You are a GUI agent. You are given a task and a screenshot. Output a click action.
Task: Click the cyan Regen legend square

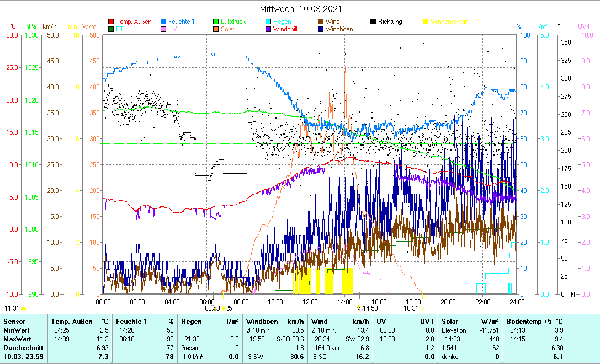coord(269,22)
